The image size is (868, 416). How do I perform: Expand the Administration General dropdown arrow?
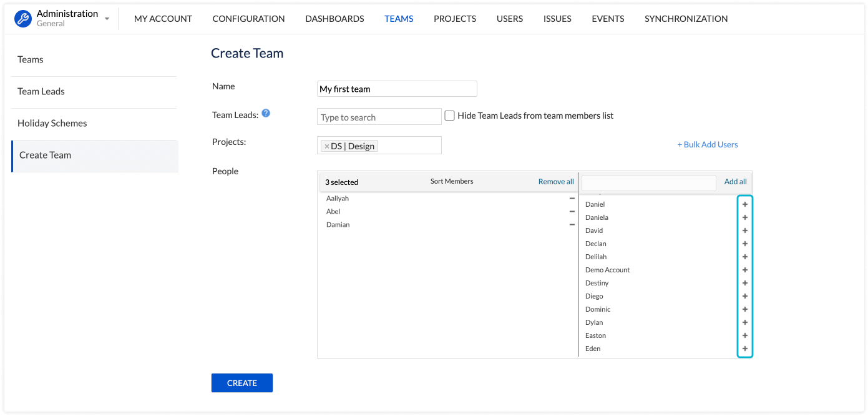click(x=107, y=19)
